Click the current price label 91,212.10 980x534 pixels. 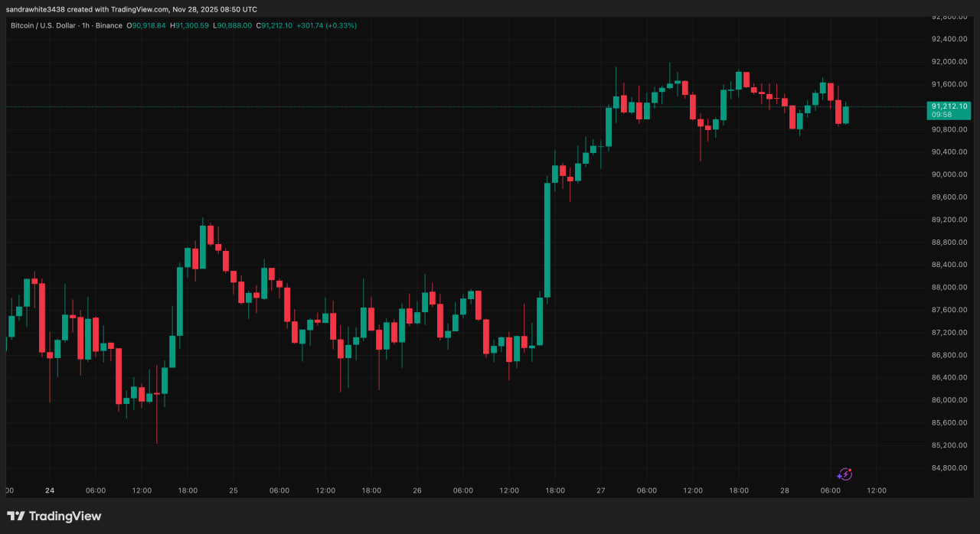(x=949, y=106)
